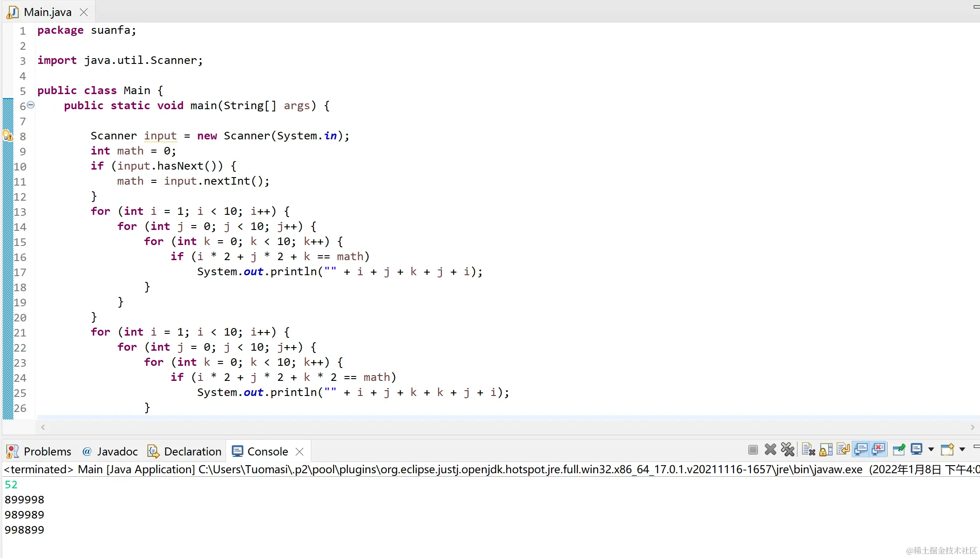Click the Open Console icon
Viewport: 980px width, 558px height.
click(x=947, y=450)
